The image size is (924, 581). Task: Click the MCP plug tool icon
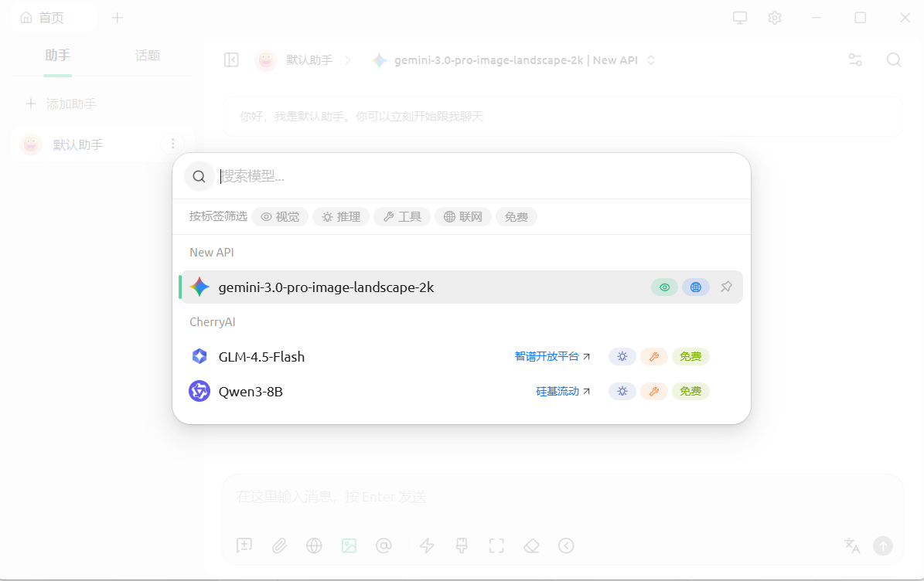pos(462,545)
